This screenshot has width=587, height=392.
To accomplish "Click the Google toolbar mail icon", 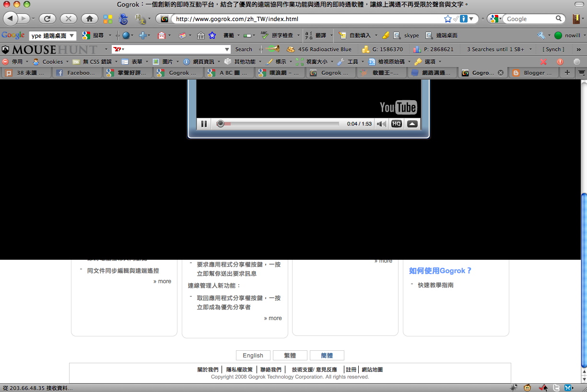I will pos(162,35).
